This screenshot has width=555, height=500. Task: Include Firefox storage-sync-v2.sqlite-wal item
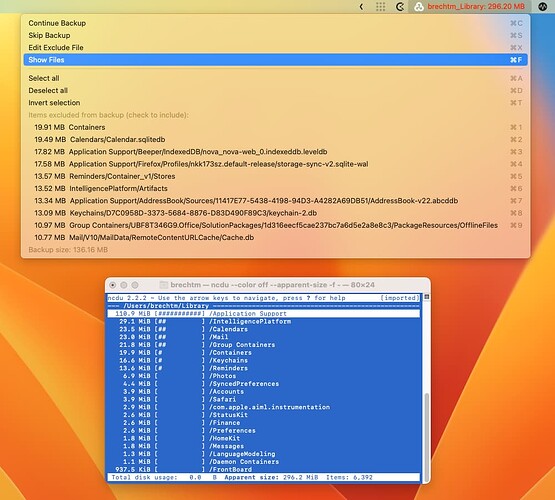(275, 164)
